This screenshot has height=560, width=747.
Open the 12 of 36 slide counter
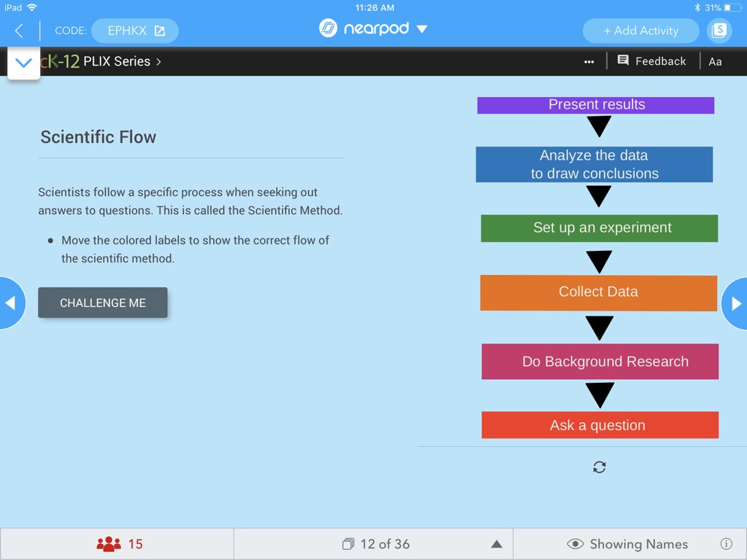point(376,544)
